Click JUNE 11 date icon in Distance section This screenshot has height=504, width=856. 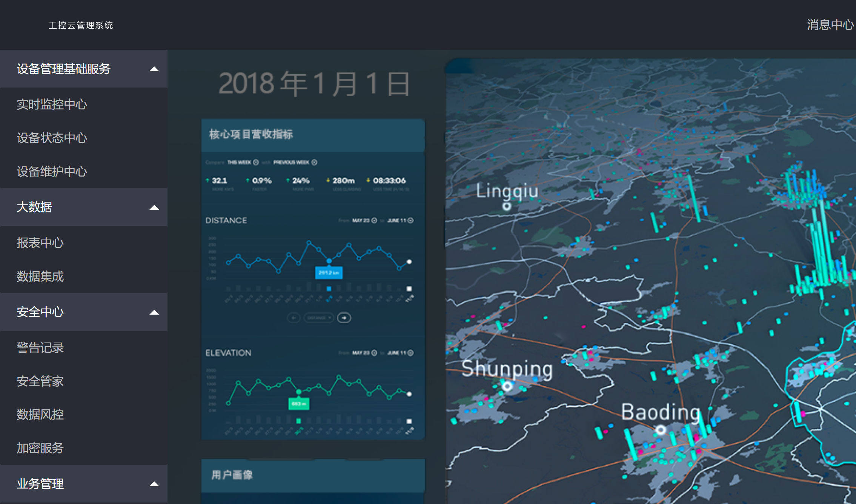(410, 220)
